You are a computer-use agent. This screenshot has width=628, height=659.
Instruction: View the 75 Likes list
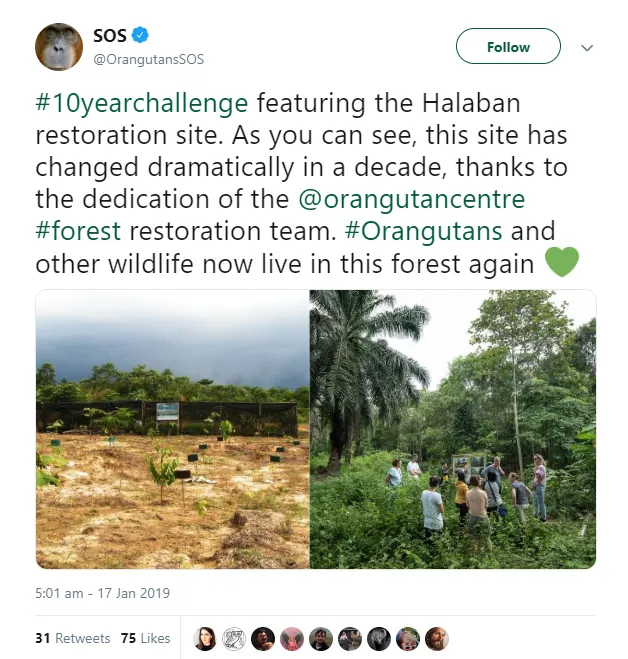click(x=145, y=638)
